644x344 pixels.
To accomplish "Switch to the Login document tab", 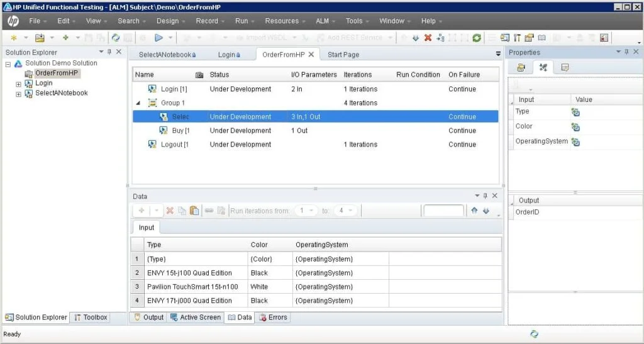I will coord(229,55).
